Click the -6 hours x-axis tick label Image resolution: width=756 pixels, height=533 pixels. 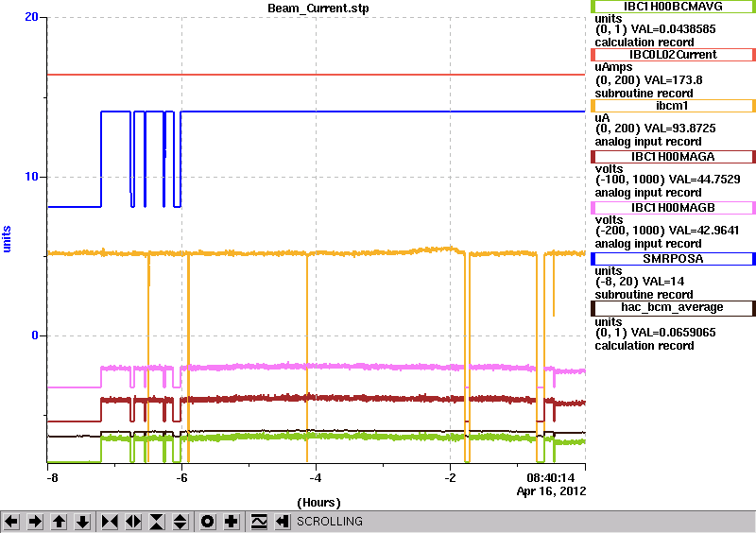pyautogui.click(x=181, y=478)
